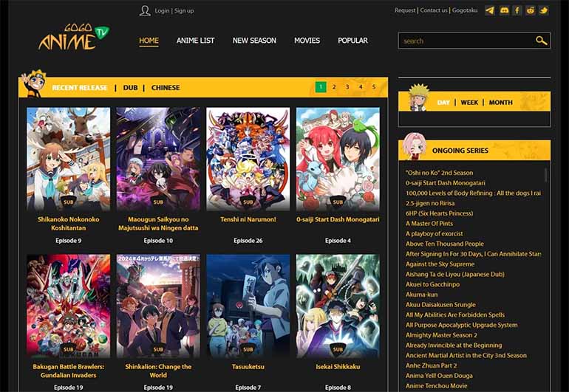This screenshot has height=392, width=569.
Task: Open 0-saiji Start Dash Monogatari poster
Action: pos(338,159)
